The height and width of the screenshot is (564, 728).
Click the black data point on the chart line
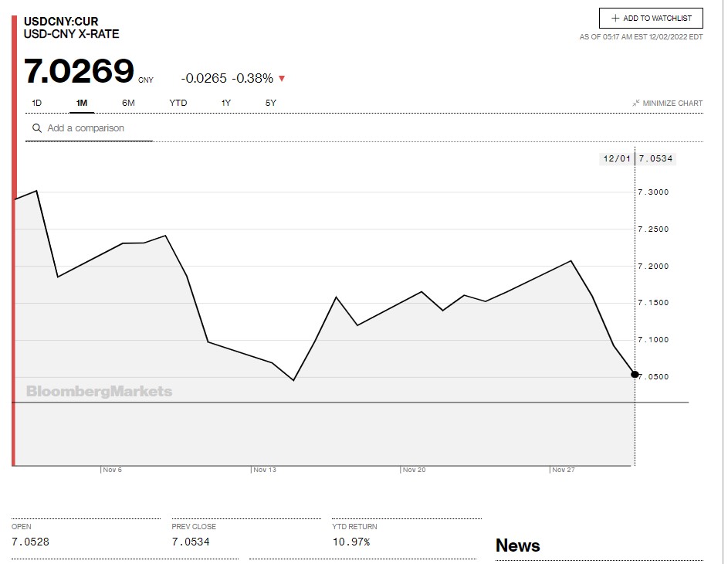pyautogui.click(x=635, y=374)
